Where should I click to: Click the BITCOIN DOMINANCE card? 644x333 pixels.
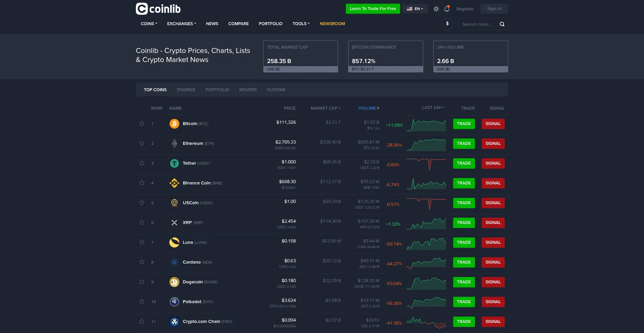385,56
